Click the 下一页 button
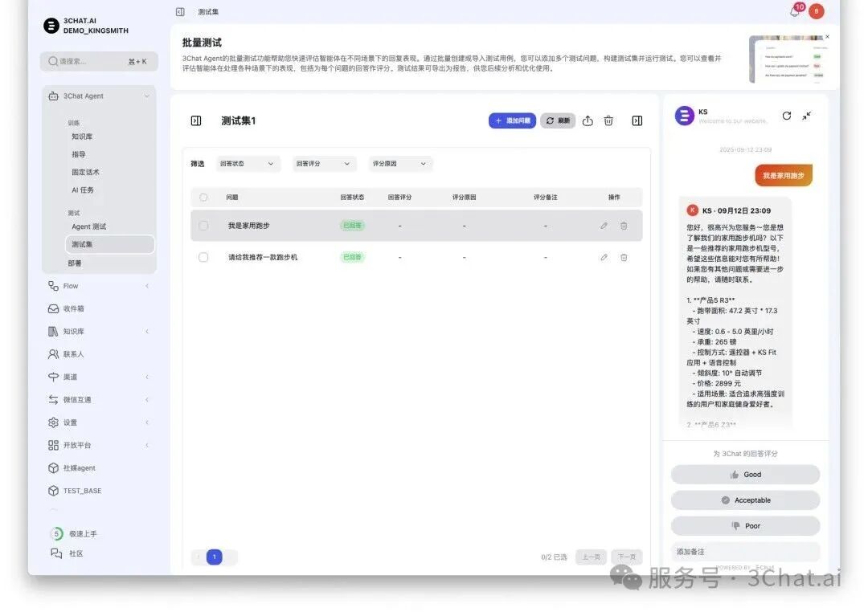Screen dimensions: 868x612 coord(627,557)
